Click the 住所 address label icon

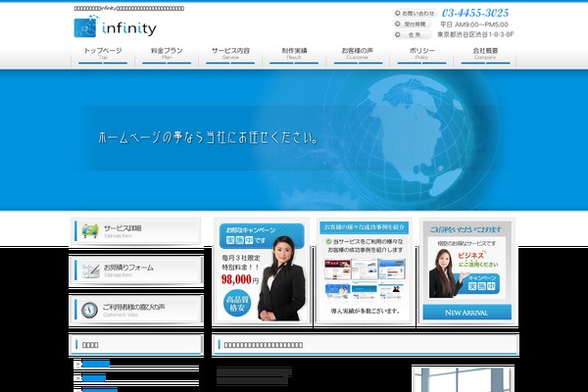point(413,35)
